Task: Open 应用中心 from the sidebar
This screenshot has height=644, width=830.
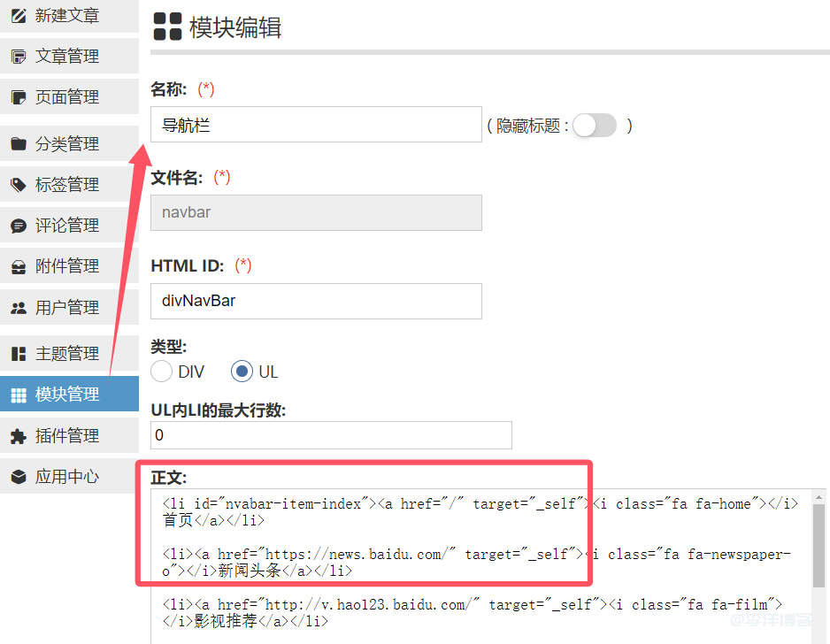Action: [x=67, y=477]
